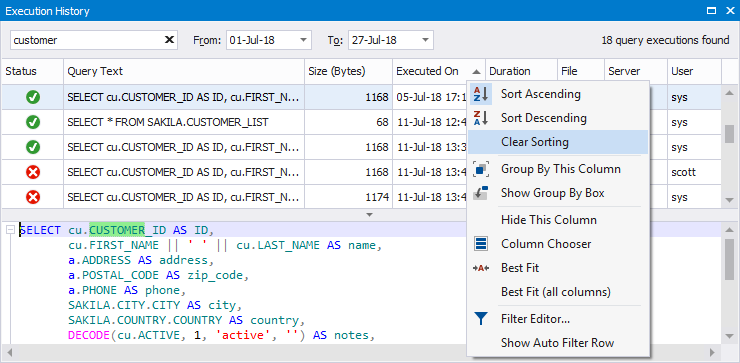Select Hide This Column menu entry
The height and width of the screenshot is (363, 740).
click(558, 220)
